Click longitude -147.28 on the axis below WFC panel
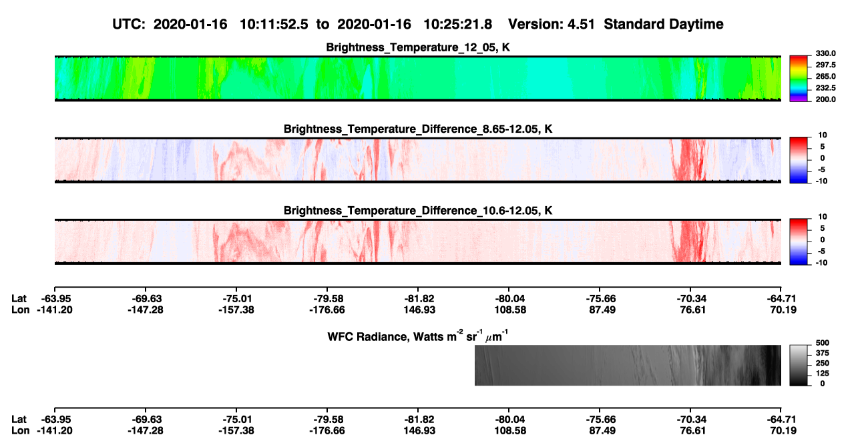The width and height of the screenshot is (868, 445). [x=145, y=430]
